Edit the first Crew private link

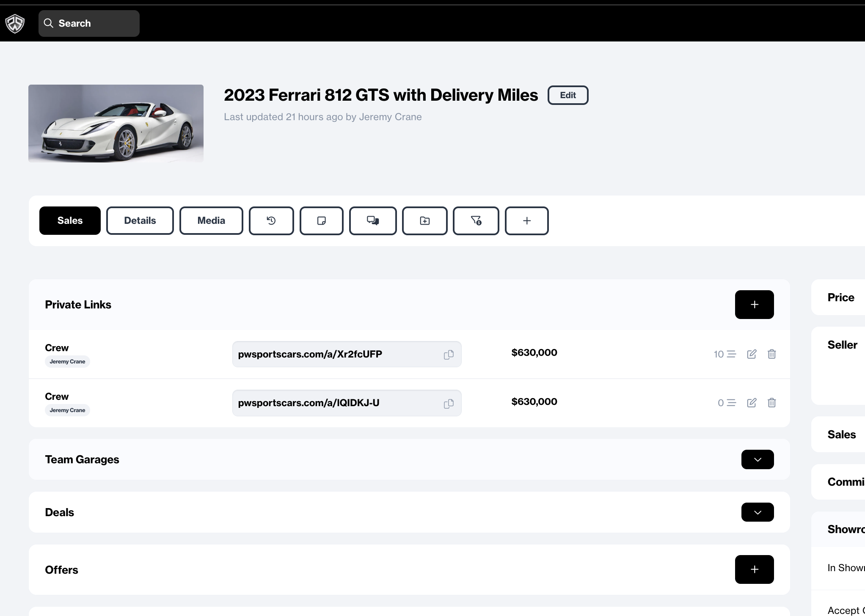751,354
